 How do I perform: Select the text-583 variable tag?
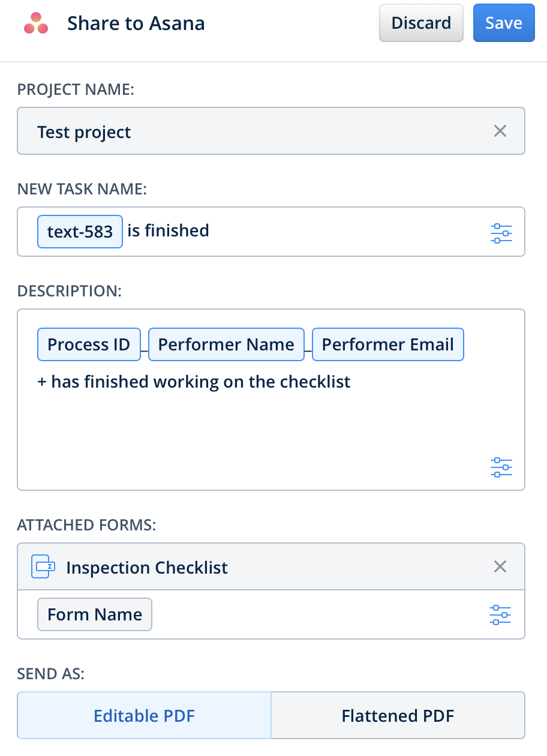click(x=80, y=232)
